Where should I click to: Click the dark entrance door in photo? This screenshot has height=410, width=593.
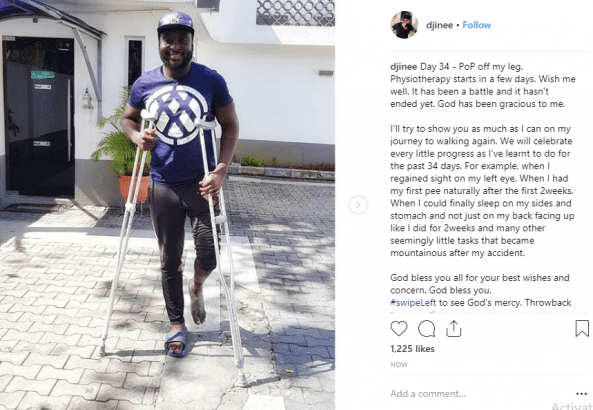point(39,117)
